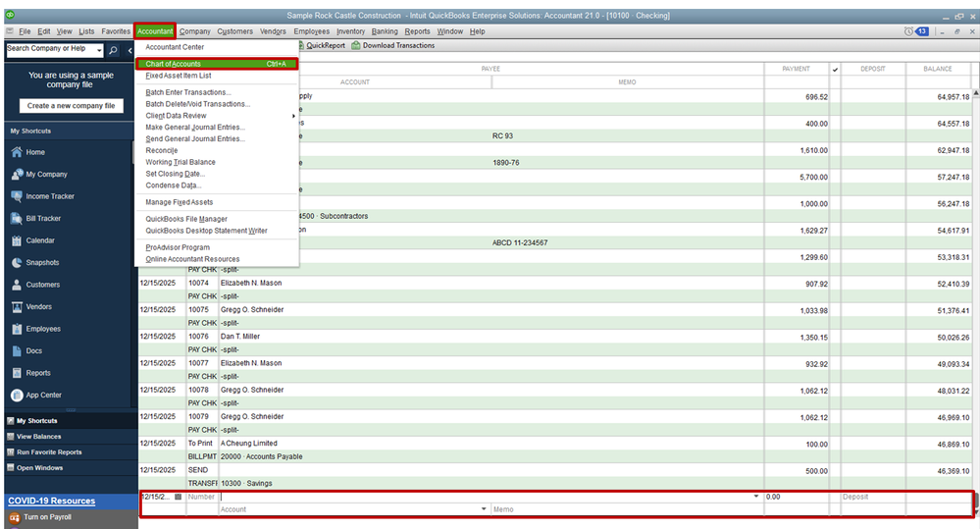Click the search magnifier icon
The image size is (980, 529).
[x=113, y=50]
